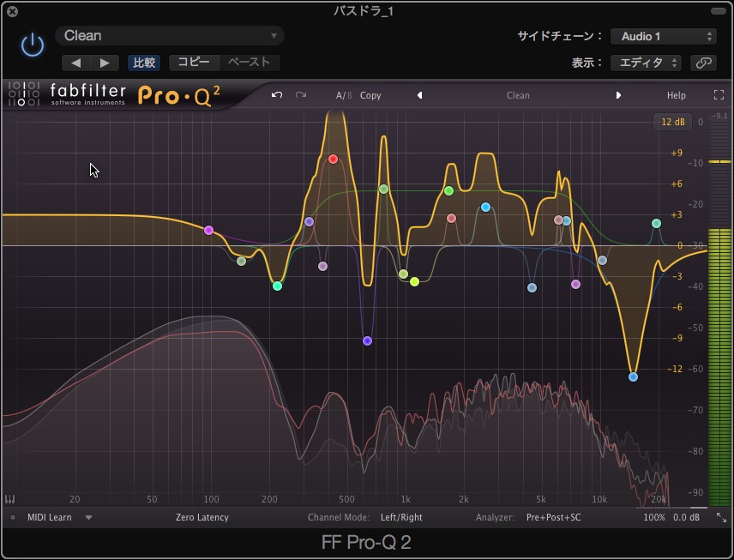Toggle the plugin power bypass button
The image size is (734, 560).
pyautogui.click(x=33, y=45)
